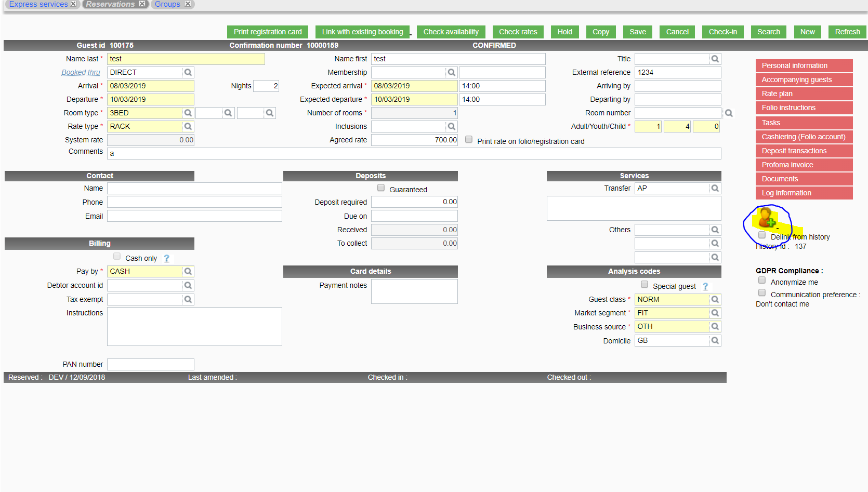Show help for Cash only option
The height and width of the screenshot is (492, 868).
pos(166,258)
